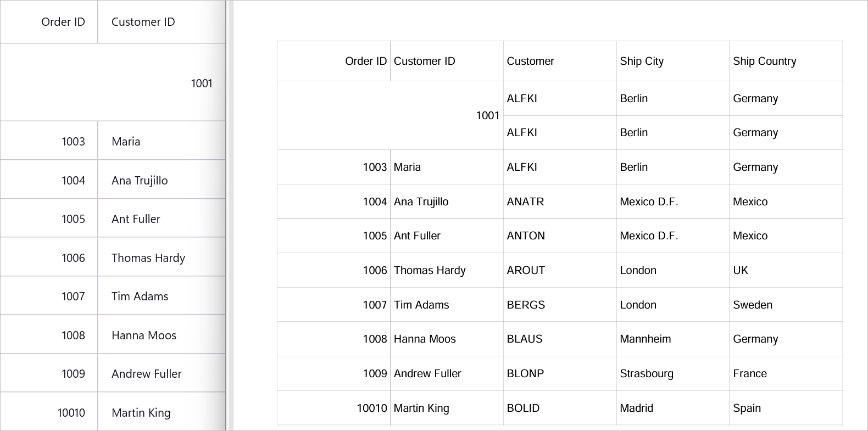Screen dimensions: 868x431
Task: Click the Martin King cell for BOLID
Action: pos(421,408)
